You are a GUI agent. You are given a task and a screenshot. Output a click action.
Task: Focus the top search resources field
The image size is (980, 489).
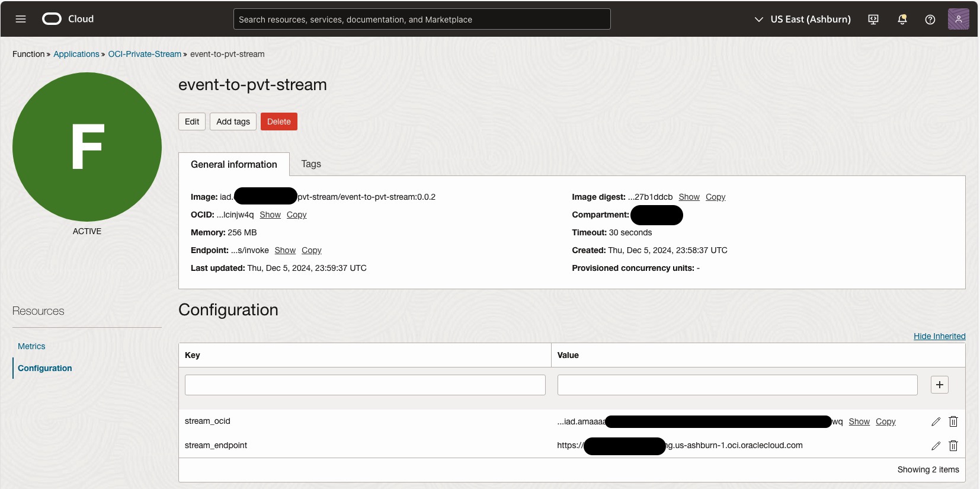422,19
